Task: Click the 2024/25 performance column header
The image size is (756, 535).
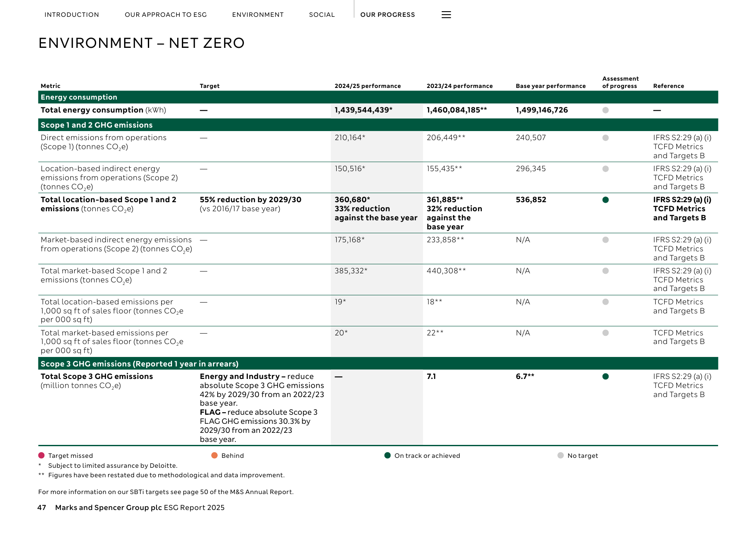Action: pyautogui.click(x=368, y=86)
